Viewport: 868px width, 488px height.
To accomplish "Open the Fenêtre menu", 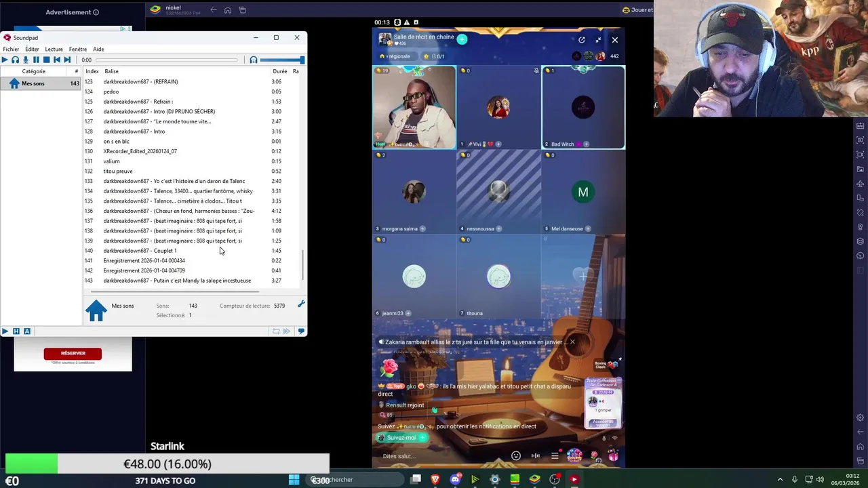I will [78, 49].
